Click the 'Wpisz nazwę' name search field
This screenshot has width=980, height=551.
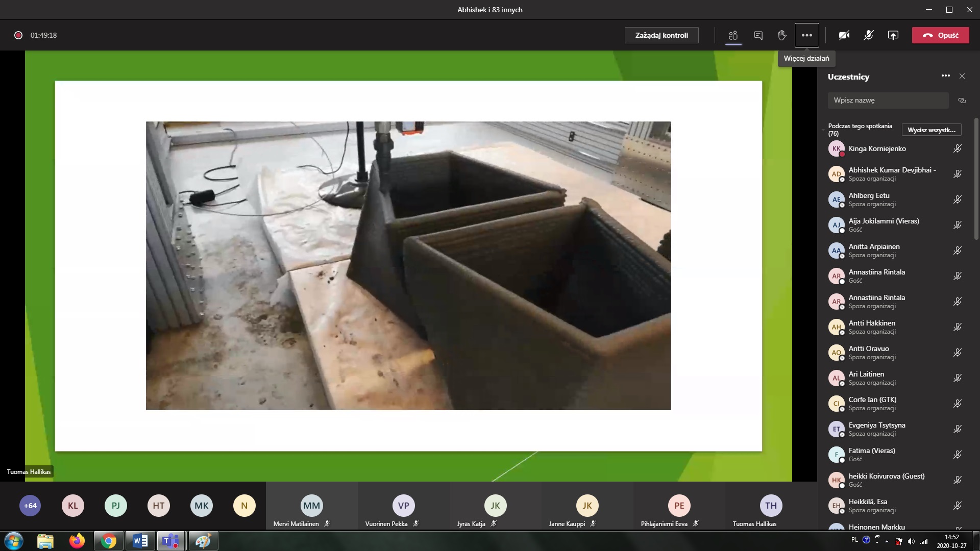click(x=888, y=101)
